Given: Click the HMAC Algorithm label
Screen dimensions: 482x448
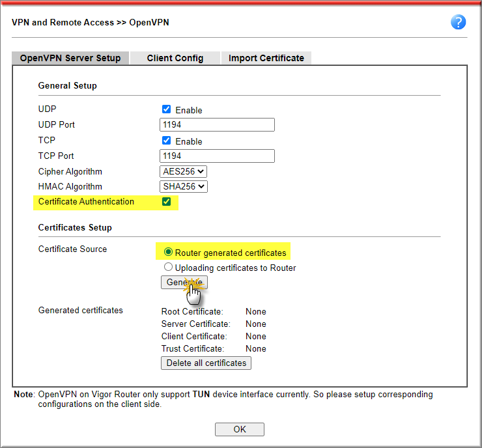Looking at the screenshot, I should pyautogui.click(x=70, y=186).
